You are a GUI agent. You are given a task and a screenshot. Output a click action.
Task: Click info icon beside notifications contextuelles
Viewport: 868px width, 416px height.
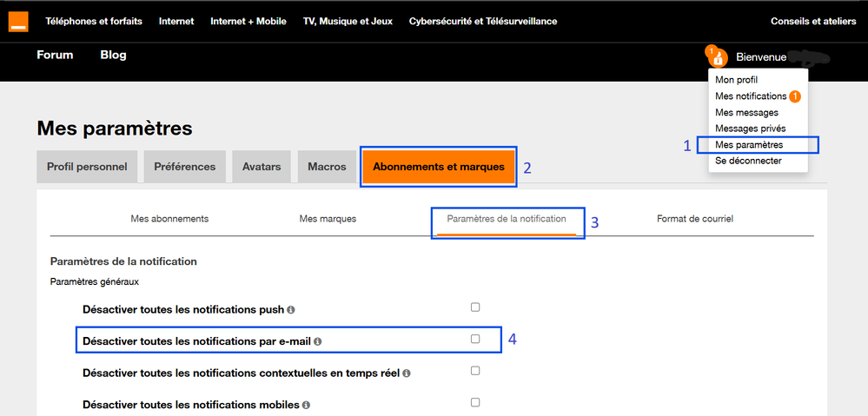click(x=407, y=373)
